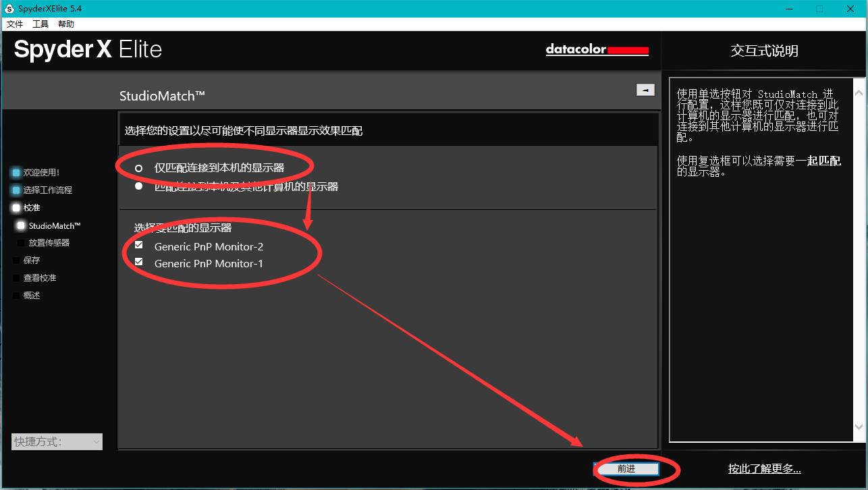The image size is (868, 490).
Task: Go to 欢迎使用! step in sidebar
Action: 41,173
